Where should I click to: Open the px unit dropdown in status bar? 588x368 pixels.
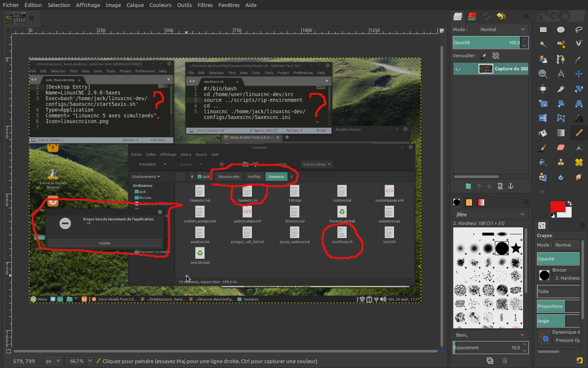(x=53, y=361)
